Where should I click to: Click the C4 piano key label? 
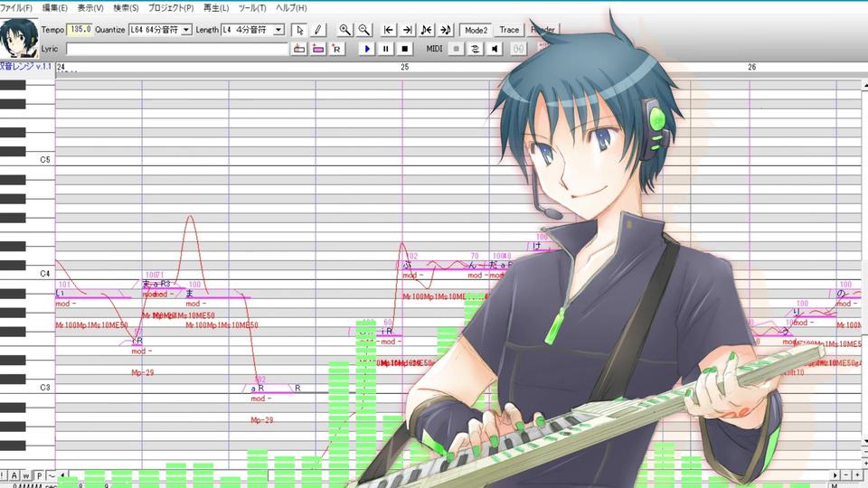pyautogui.click(x=45, y=273)
